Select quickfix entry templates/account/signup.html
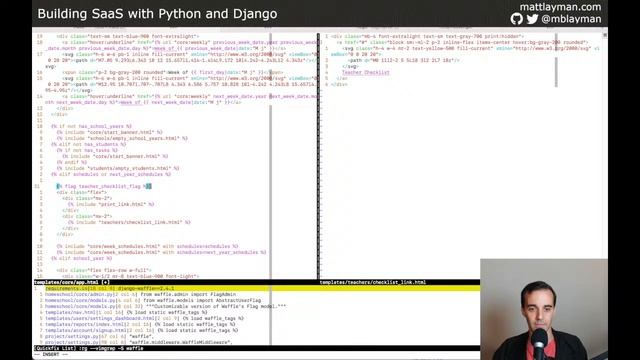The image size is (640, 360). pos(141,330)
